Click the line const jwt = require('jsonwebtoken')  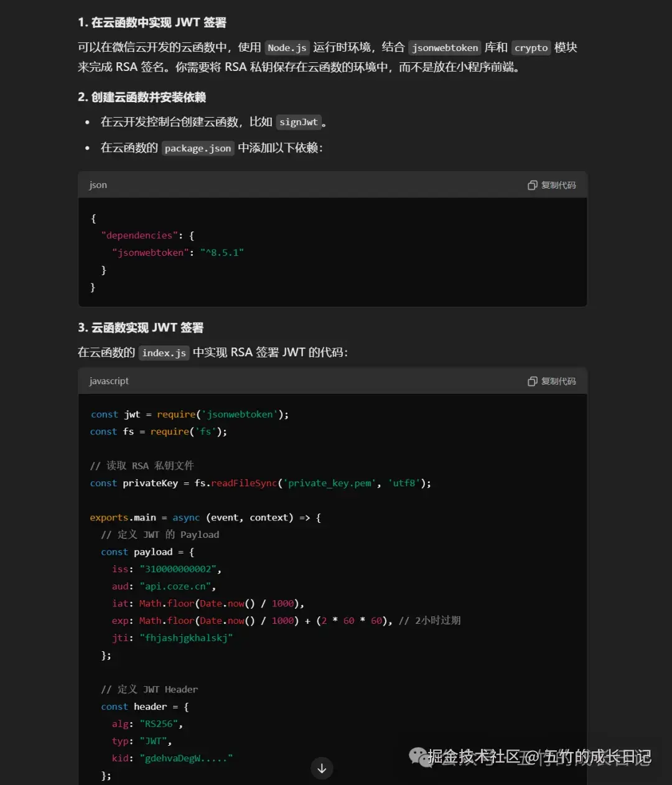190,415
